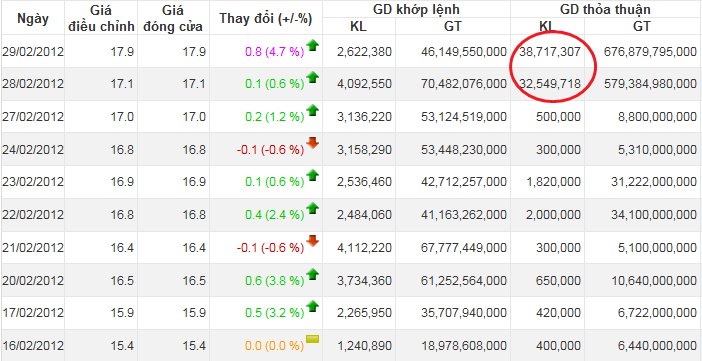Click the adjusted price 17.1
The width and height of the screenshot is (702, 361).
click(x=122, y=85)
